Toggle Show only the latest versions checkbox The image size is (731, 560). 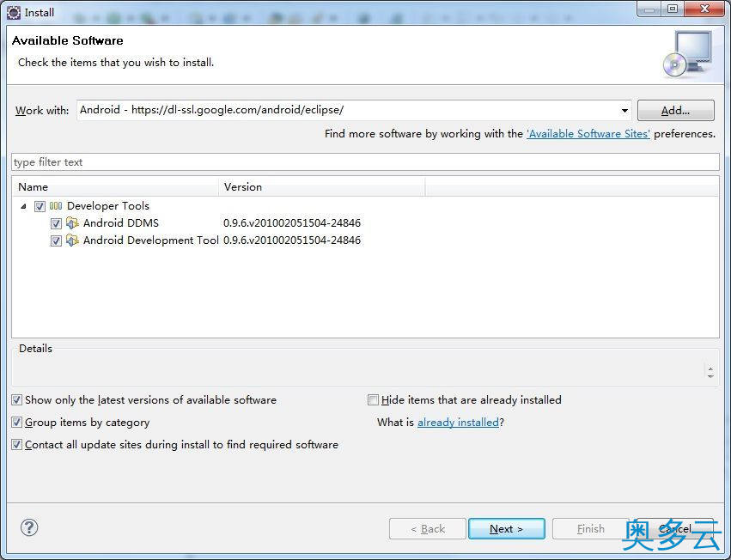(17, 400)
